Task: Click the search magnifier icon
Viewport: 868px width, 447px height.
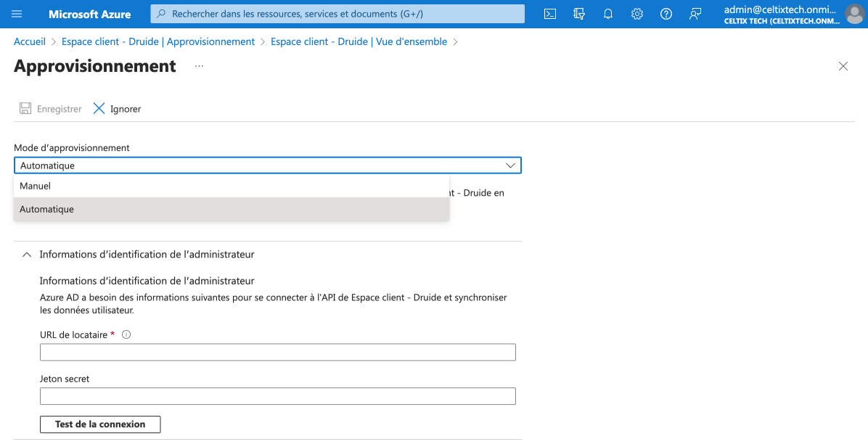Action: click(161, 14)
